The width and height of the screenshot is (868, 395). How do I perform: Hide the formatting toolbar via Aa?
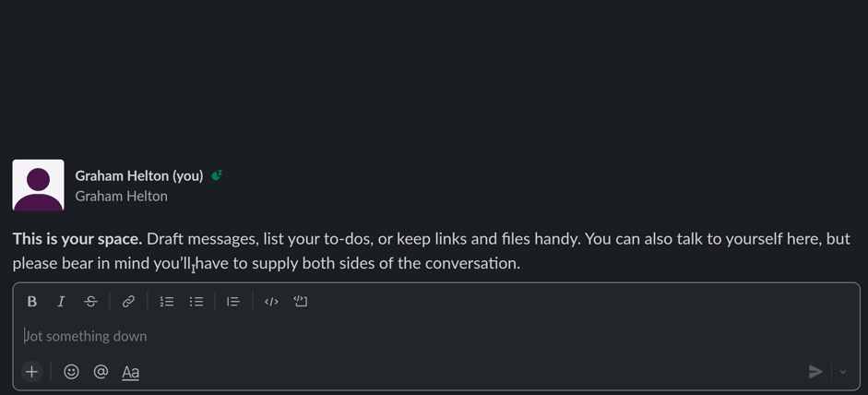131,372
